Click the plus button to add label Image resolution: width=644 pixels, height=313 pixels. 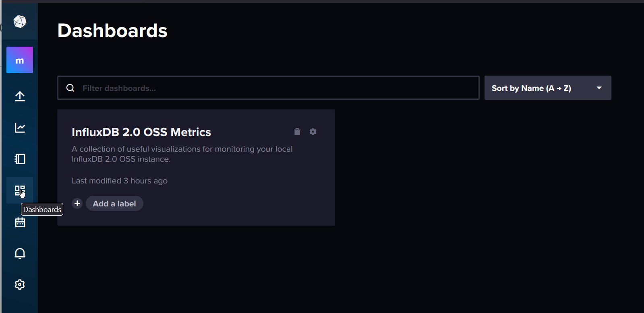[77, 203]
